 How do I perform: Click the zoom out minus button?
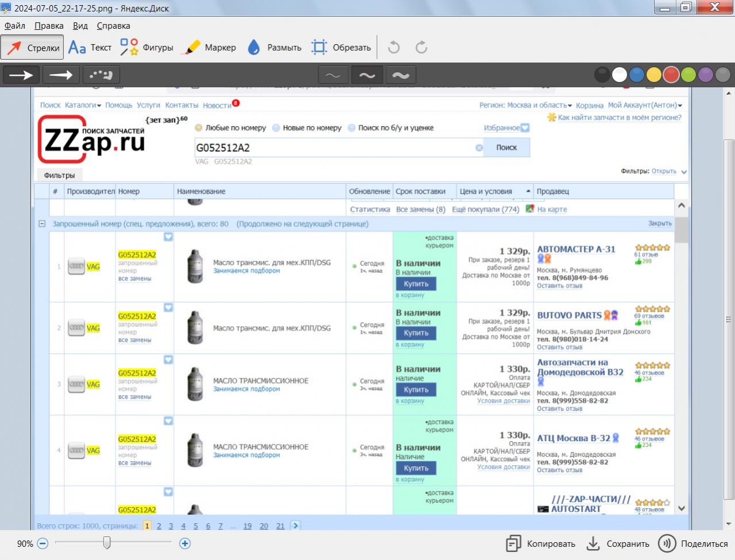pyautogui.click(x=43, y=543)
